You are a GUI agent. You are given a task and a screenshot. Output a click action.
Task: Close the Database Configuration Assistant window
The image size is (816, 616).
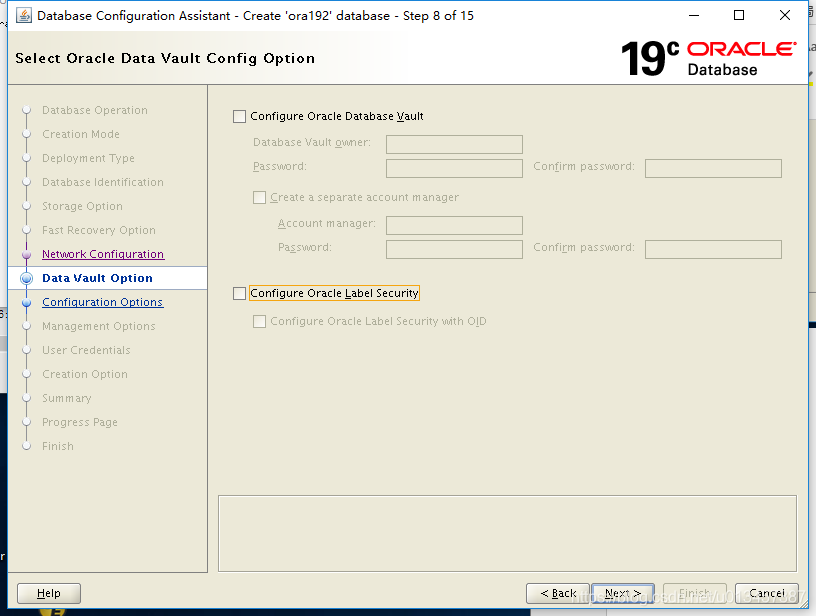pos(785,15)
